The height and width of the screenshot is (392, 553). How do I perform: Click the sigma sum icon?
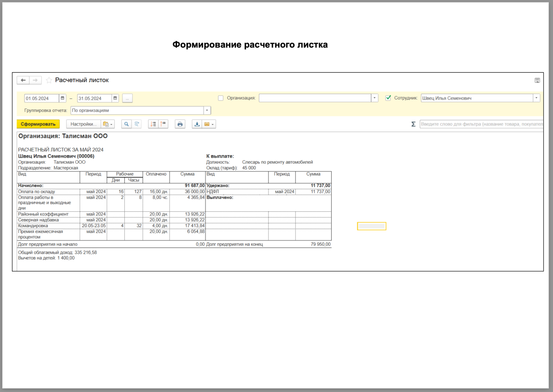click(x=413, y=124)
